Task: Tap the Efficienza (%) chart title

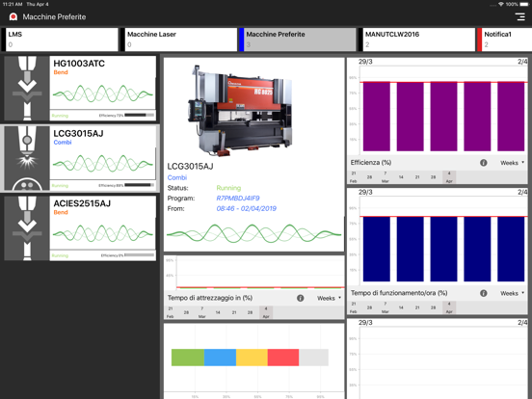Action: [371, 163]
